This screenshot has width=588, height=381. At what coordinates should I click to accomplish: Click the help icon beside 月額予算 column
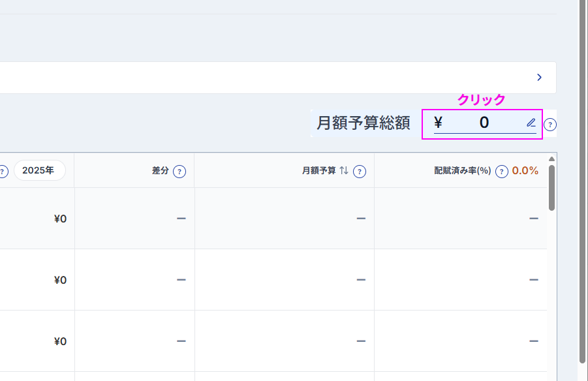359,172
